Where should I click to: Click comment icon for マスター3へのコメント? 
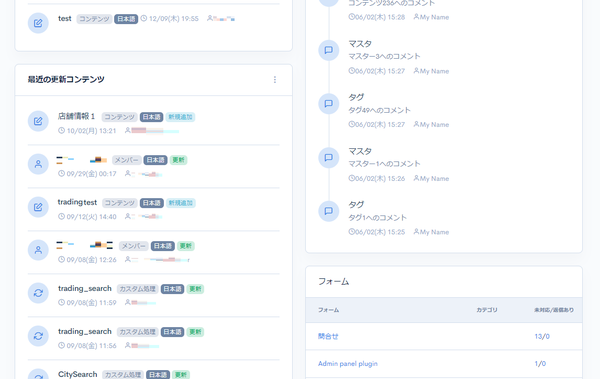click(x=328, y=50)
